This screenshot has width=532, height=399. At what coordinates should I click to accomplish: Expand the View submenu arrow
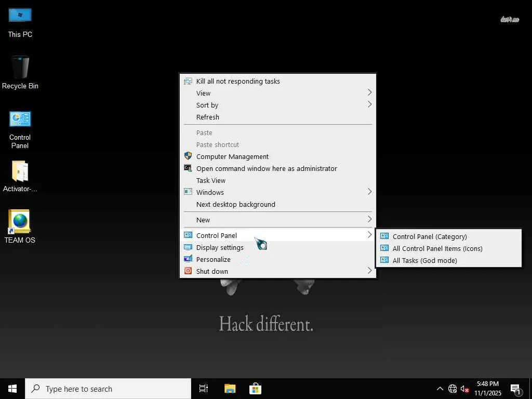coord(369,92)
